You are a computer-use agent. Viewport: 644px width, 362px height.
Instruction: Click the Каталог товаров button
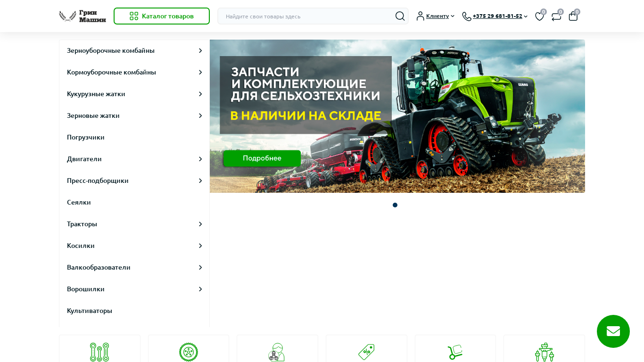click(162, 16)
